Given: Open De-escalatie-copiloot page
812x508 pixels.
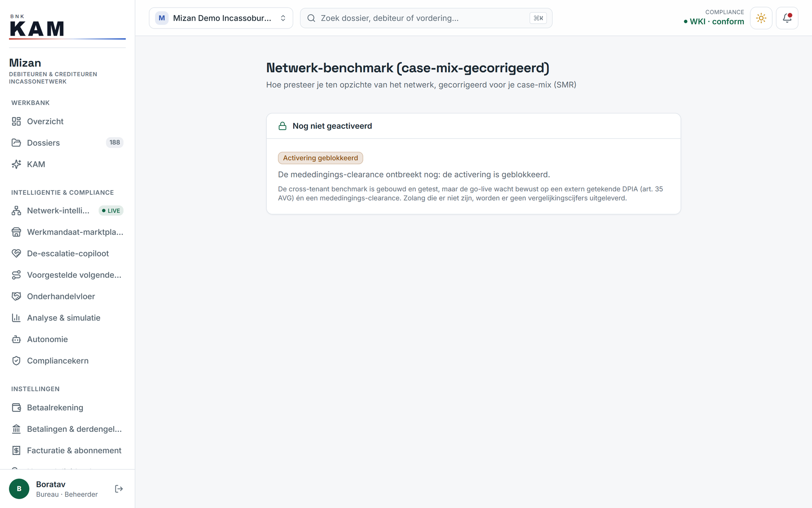Looking at the screenshot, I should [x=67, y=254].
